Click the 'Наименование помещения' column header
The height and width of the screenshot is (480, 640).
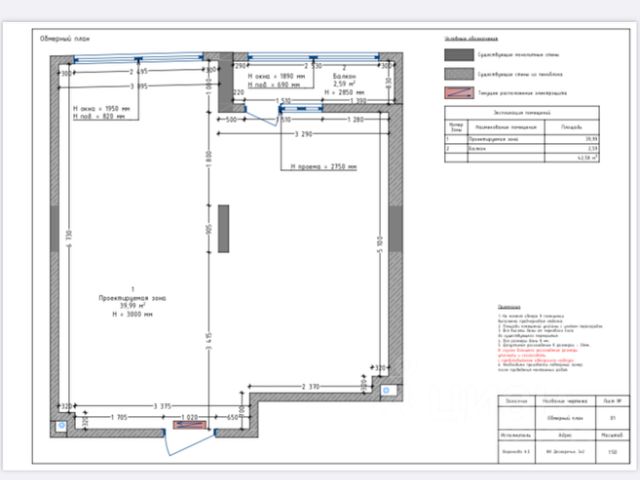coord(506,127)
